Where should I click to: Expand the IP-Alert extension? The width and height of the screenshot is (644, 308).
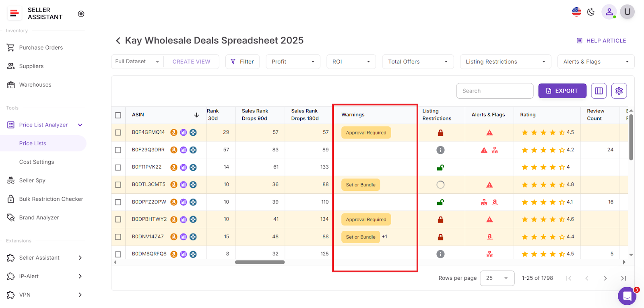click(80, 276)
